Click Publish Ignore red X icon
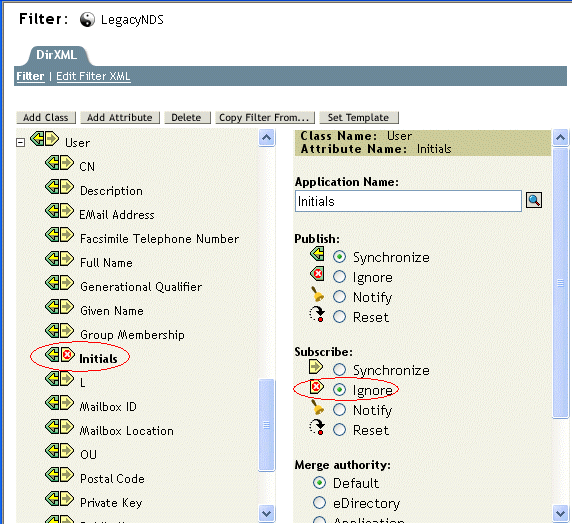 pyautogui.click(x=317, y=274)
